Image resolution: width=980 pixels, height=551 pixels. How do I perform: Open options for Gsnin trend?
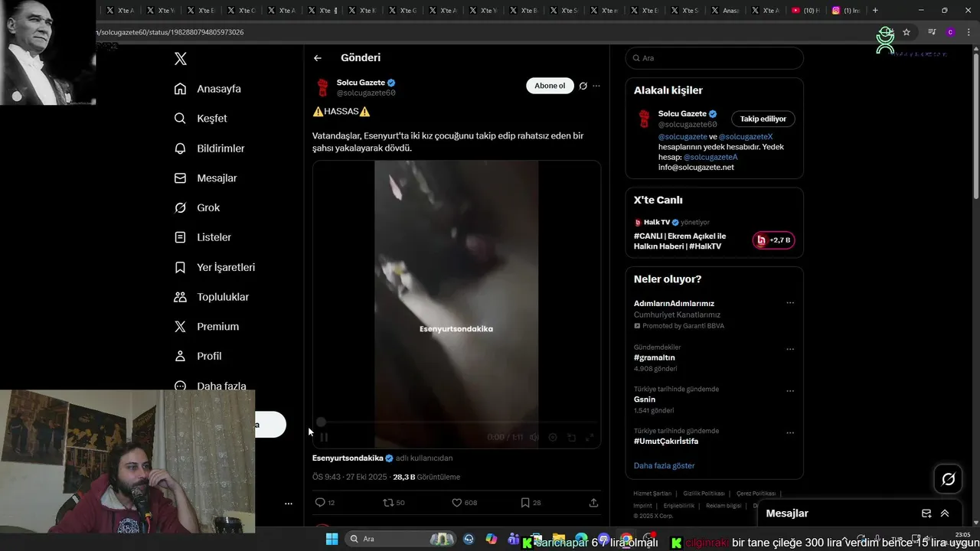790,391
